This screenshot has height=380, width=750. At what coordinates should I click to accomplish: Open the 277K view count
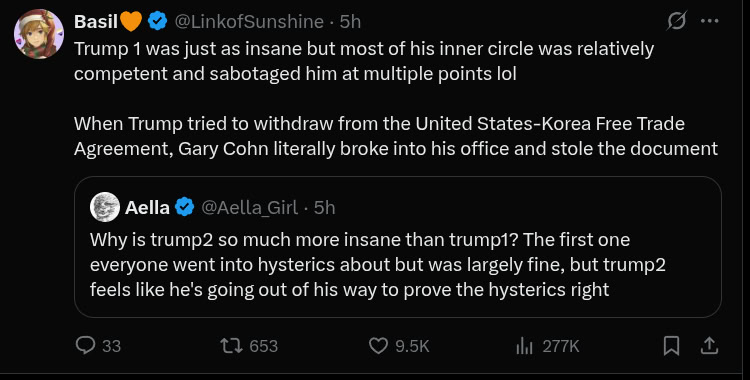[561, 346]
